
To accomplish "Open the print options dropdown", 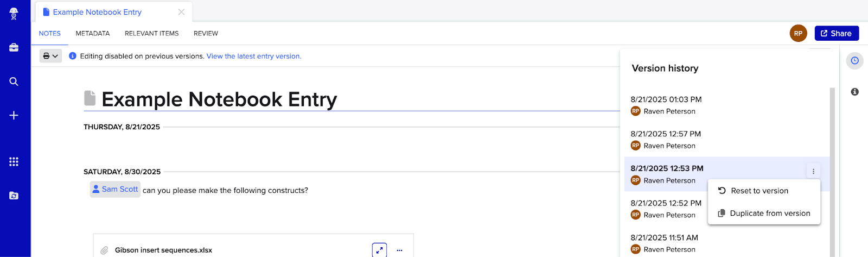I will [x=50, y=56].
